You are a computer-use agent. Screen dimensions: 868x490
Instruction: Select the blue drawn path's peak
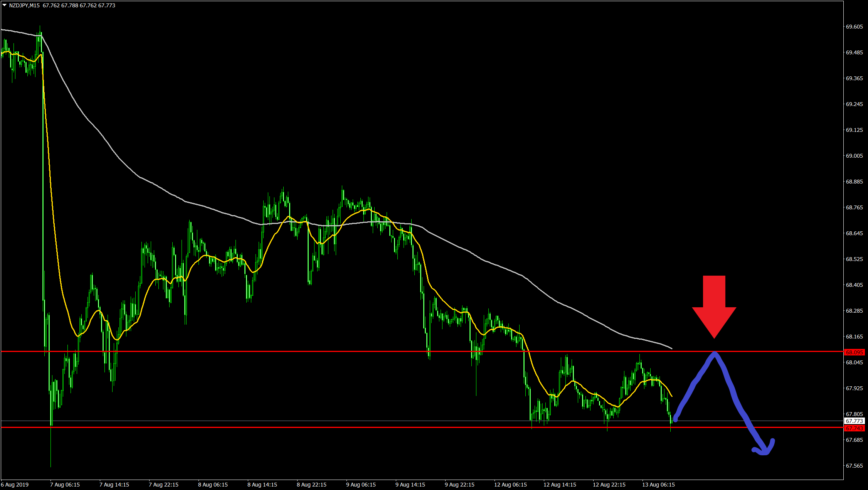[x=715, y=354]
